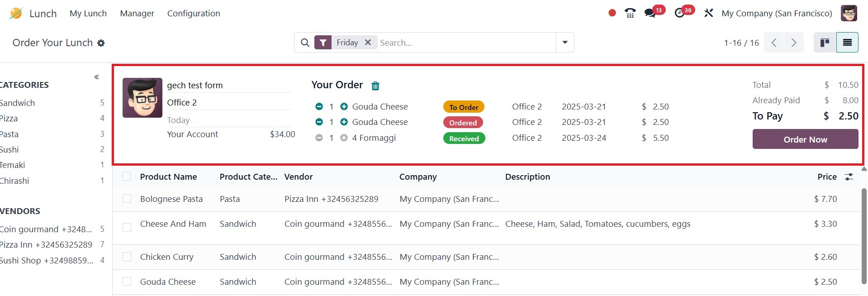Viewport: 868px width, 296px height.
Task: Open the VoIP phone icon in the top bar
Action: tap(630, 13)
